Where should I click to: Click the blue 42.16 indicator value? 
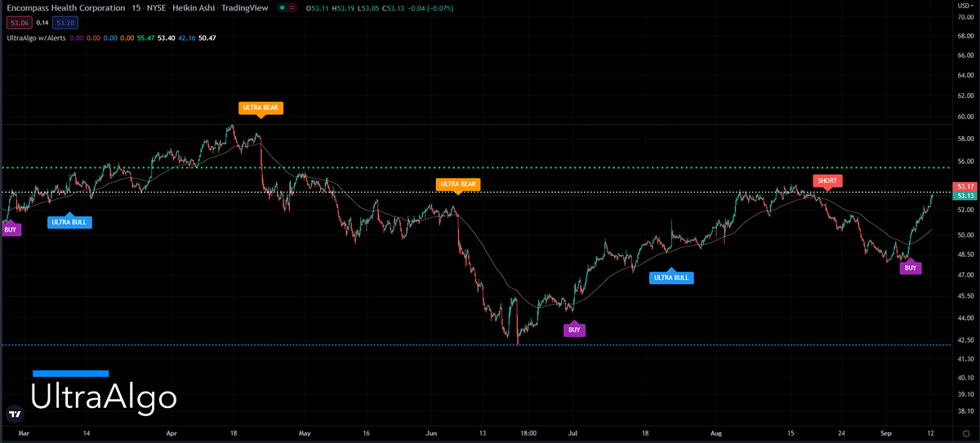[187, 38]
